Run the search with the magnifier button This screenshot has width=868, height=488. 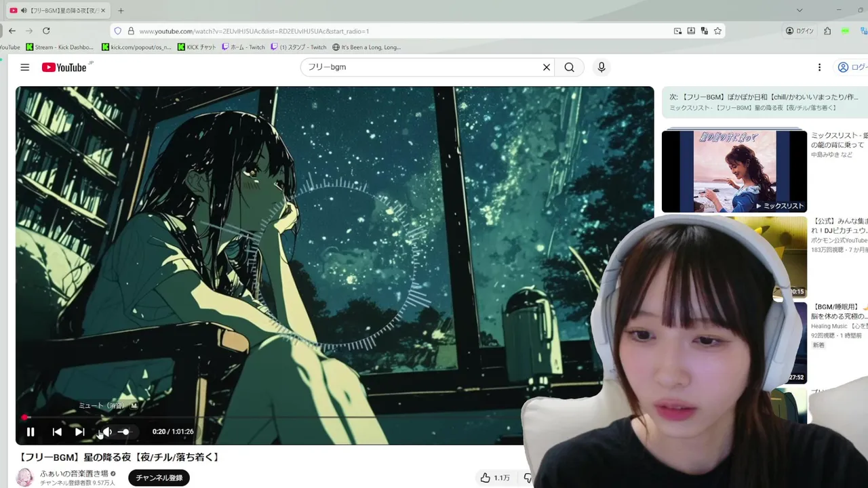(569, 67)
